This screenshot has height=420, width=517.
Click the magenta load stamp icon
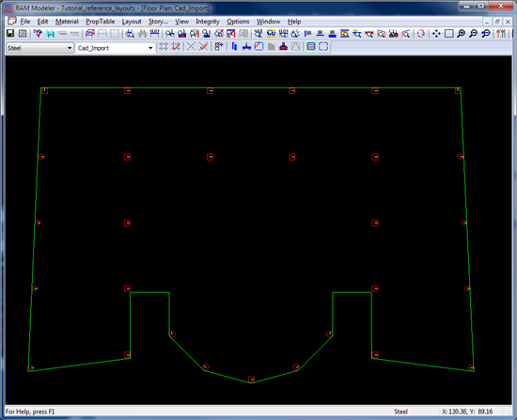click(283, 46)
